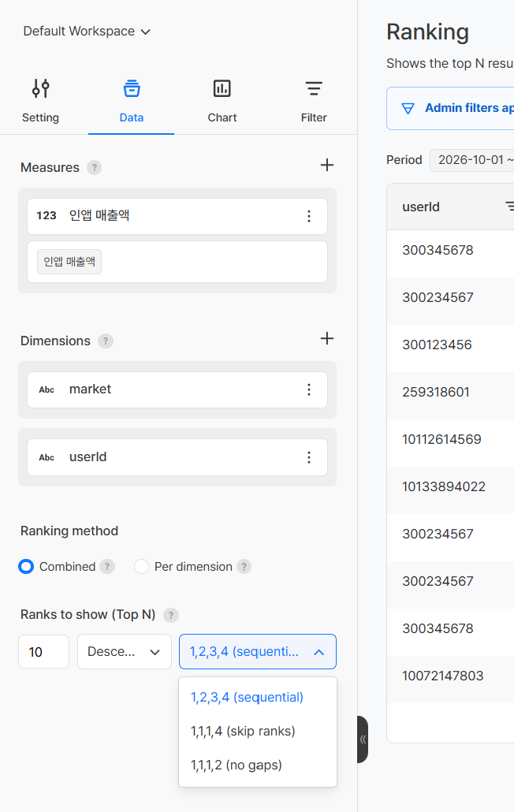
Task: Open options menu for market dimension
Action: pos(309,389)
